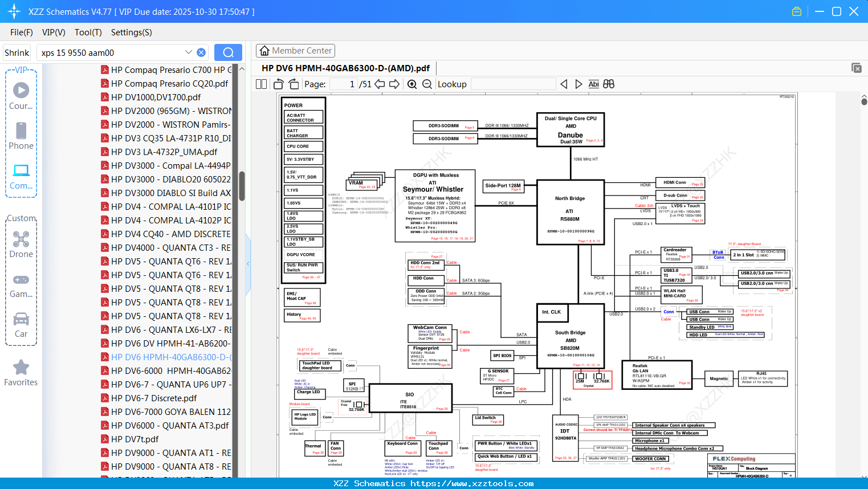
Task: Click the Lookup text field
Action: pos(513,84)
